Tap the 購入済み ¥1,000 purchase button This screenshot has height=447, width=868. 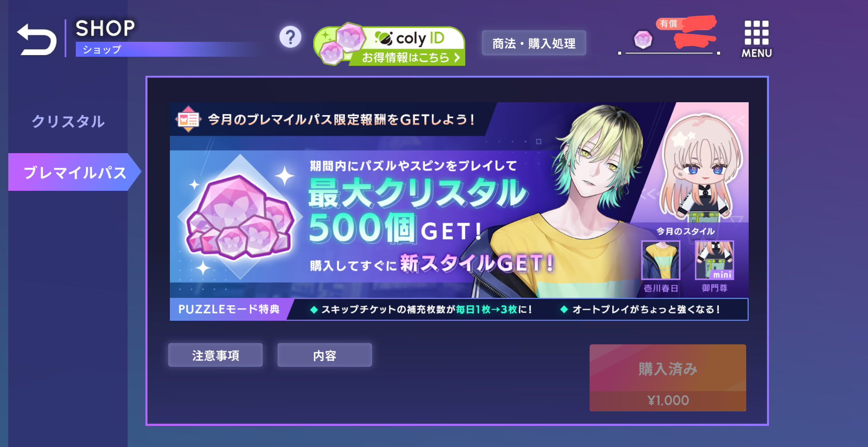point(668,377)
